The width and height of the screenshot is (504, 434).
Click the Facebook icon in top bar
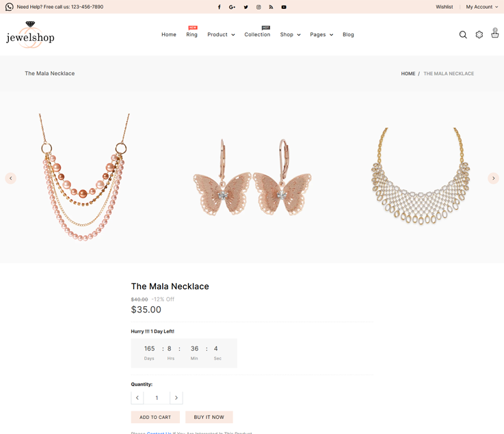pos(220,7)
